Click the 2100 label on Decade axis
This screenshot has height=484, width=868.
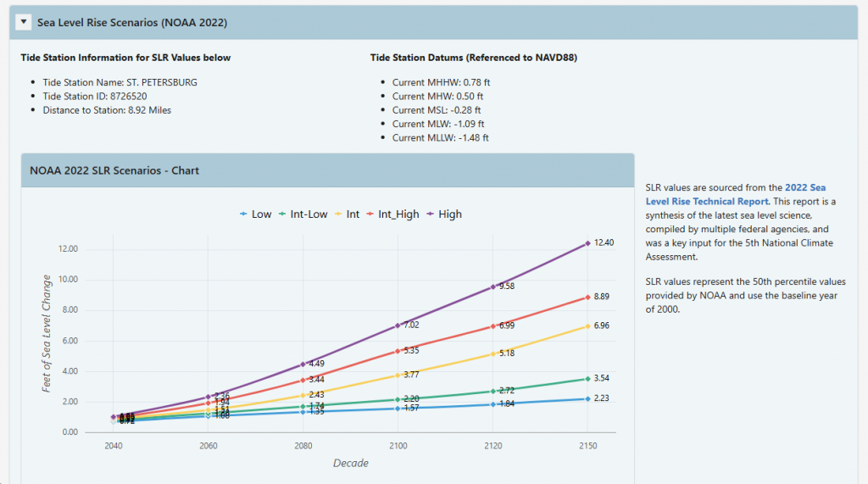coord(399,445)
